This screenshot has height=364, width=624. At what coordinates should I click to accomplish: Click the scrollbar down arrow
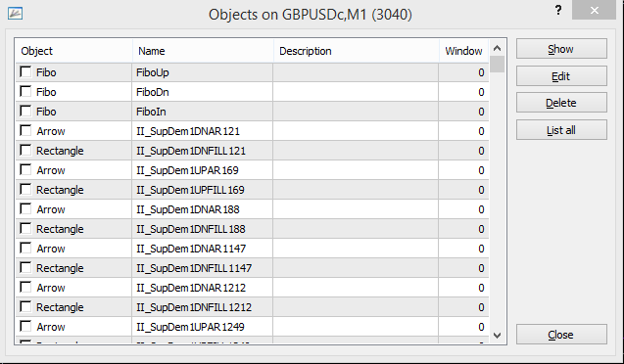tap(497, 336)
